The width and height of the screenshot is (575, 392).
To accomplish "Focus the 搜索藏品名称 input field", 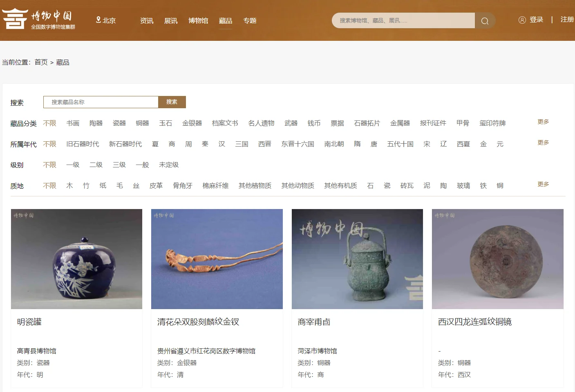I will (x=101, y=102).
